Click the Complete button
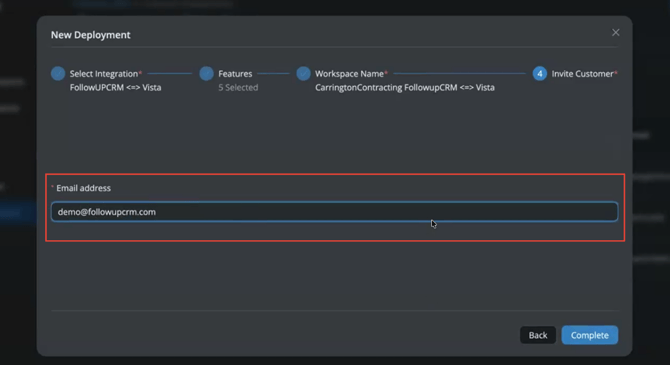Screen dimensions: 670x365 589,335
